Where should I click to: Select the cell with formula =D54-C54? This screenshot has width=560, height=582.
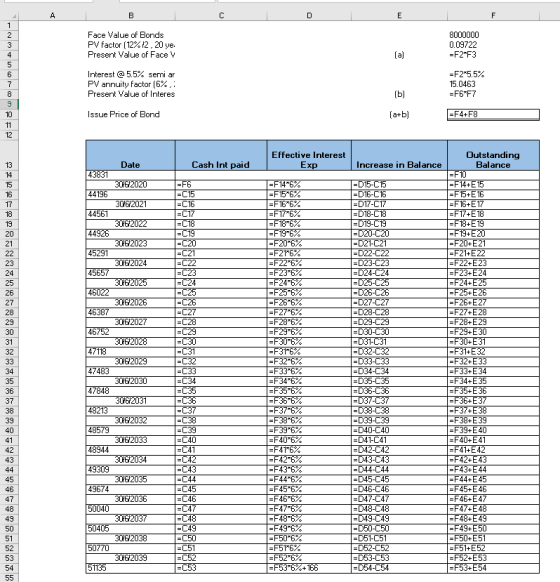click(x=399, y=568)
